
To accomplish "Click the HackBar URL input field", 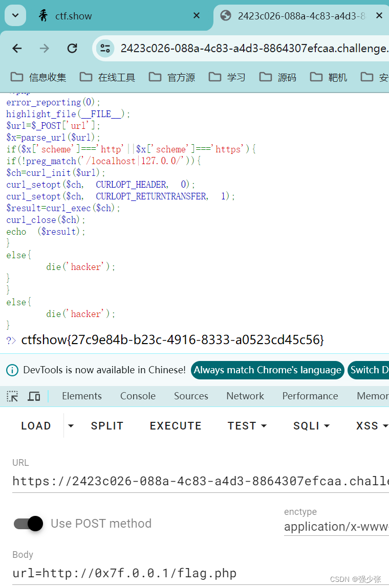I will click(x=201, y=481).
